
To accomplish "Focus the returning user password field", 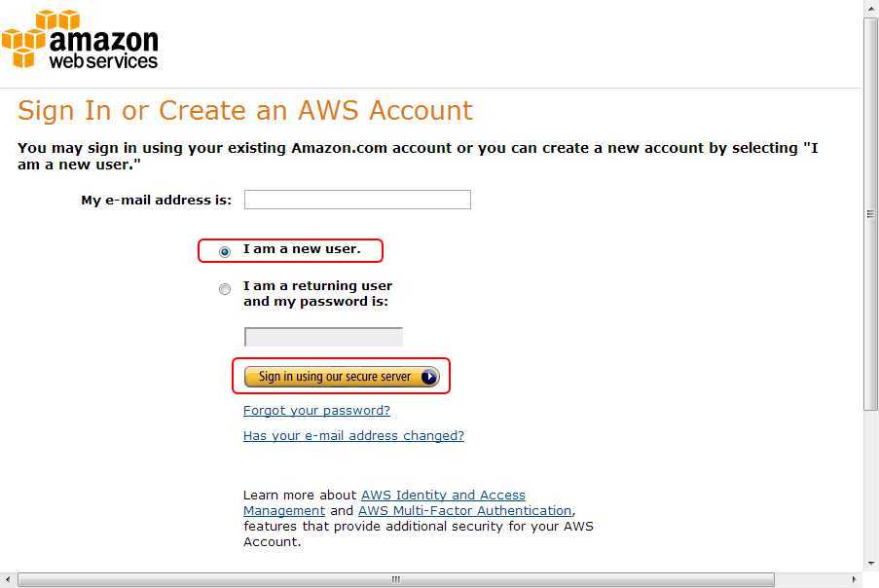I will (x=323, y=337).
